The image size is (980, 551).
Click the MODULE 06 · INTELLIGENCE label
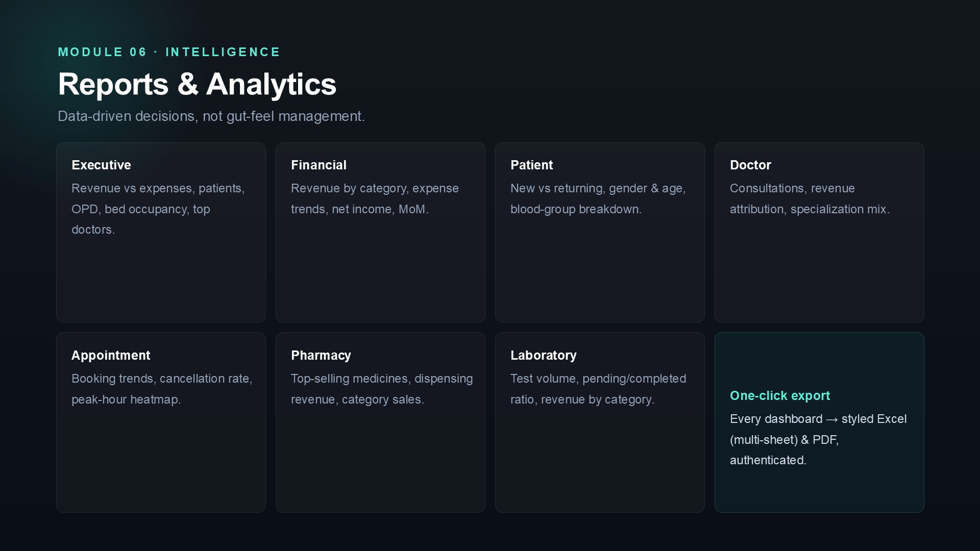tap(169, 52)
